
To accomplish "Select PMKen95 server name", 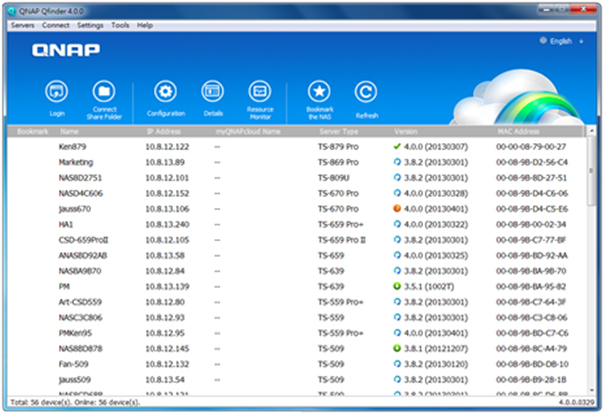I will click(75, 333).
